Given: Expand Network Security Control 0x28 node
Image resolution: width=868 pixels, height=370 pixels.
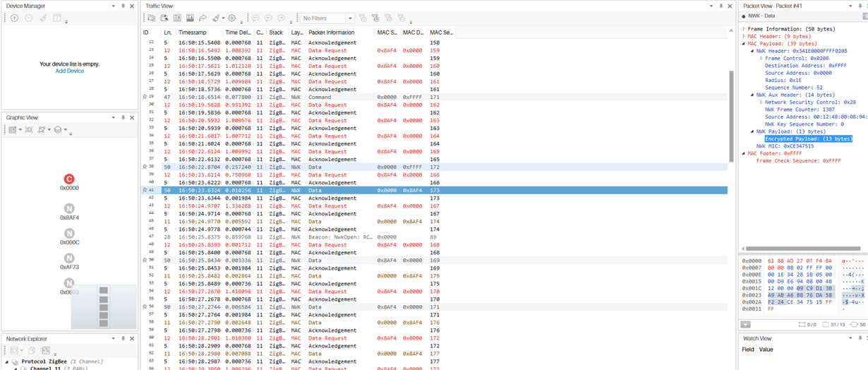Looking at the screenshot, I should point(761,102).
